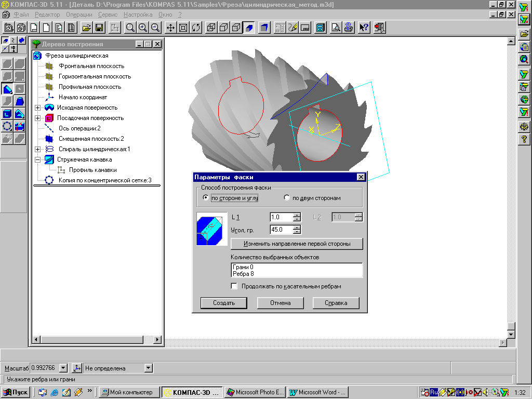Click the Open file folder toolbar icon

pos(87,28)
